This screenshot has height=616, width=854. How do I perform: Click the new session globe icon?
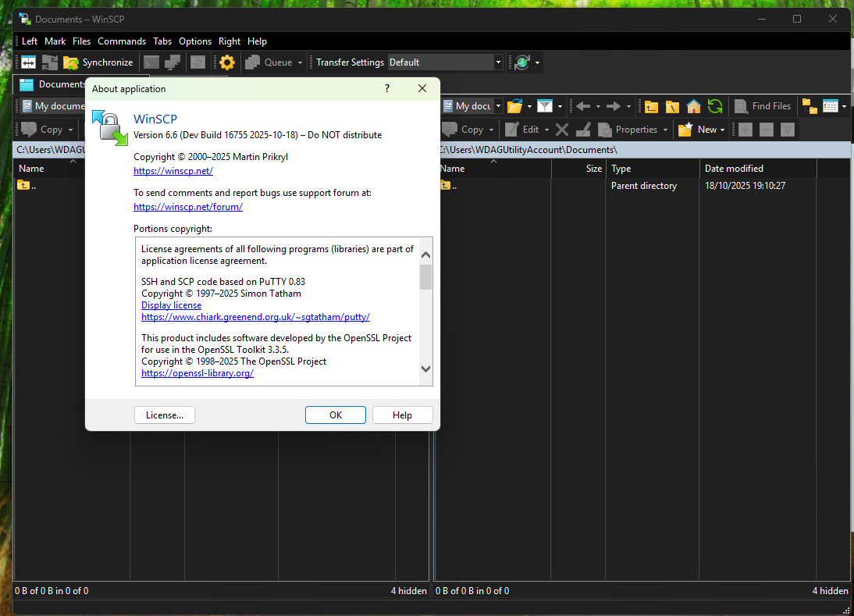[x=522, y=62]
